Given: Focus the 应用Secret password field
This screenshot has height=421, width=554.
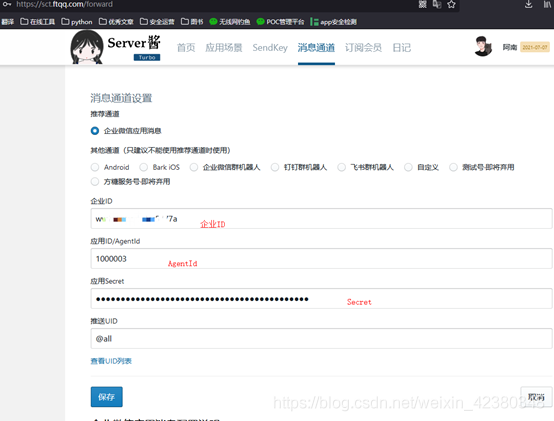Looking at the screenshot, I should pyautogui.click(x=321, y=298).
